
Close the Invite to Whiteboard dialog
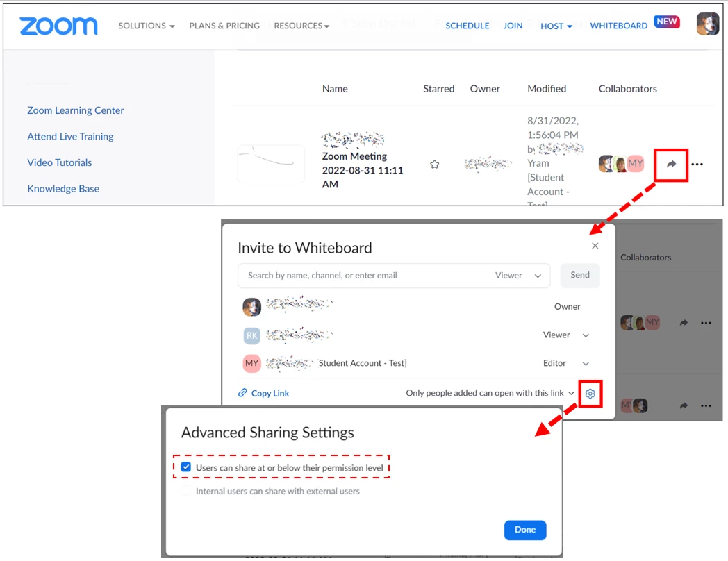tap(595, 246)
